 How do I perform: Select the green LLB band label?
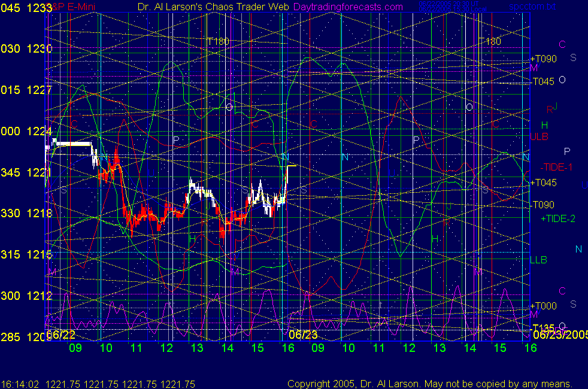[538, 260]
